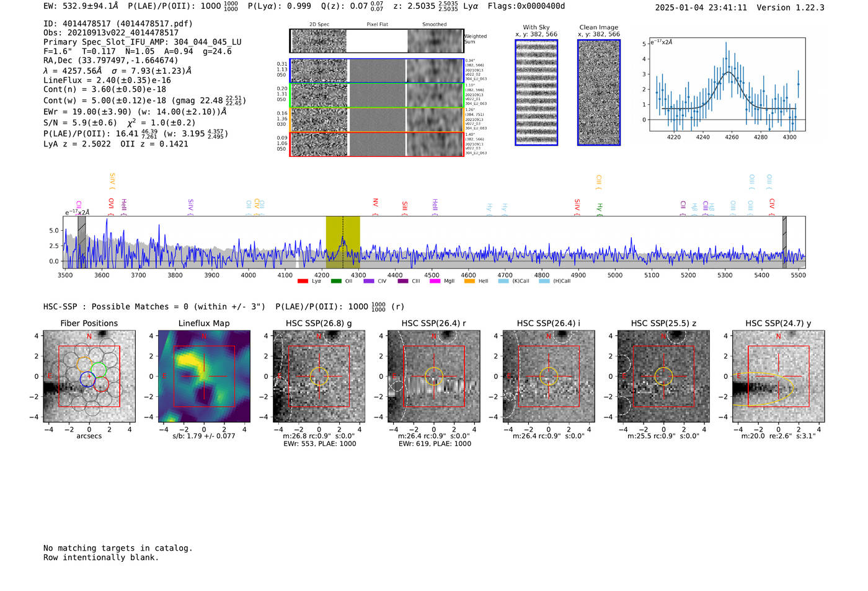Click the 2025-01-04 23:41:11 timestamp
The height and width of the screenshot is (591, 868).
[701, 7]
